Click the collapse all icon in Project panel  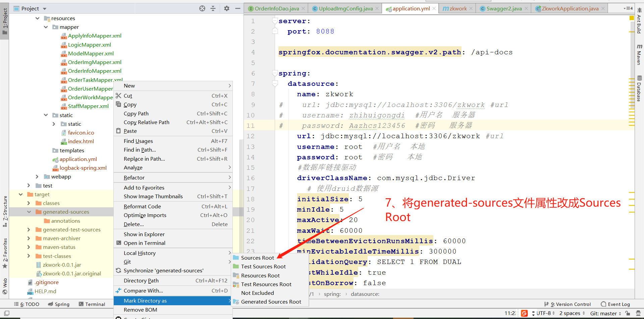(x=213, y=8)
